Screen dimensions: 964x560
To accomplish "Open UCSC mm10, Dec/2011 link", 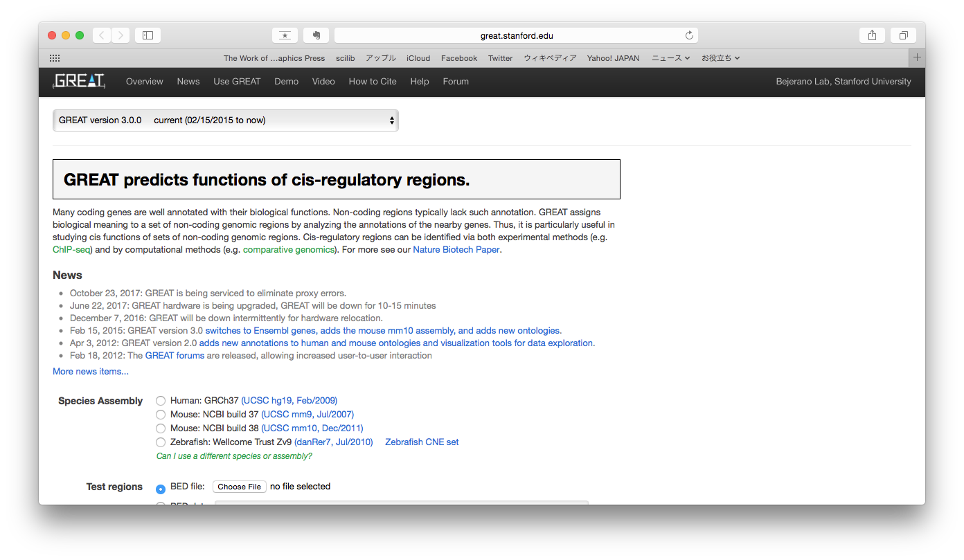I will click(x=312, y=428).
